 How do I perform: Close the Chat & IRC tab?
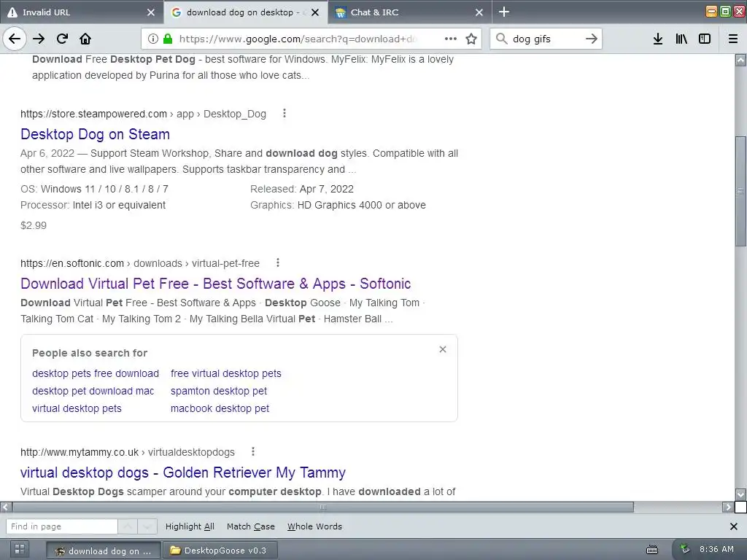(x=479, y=12)
